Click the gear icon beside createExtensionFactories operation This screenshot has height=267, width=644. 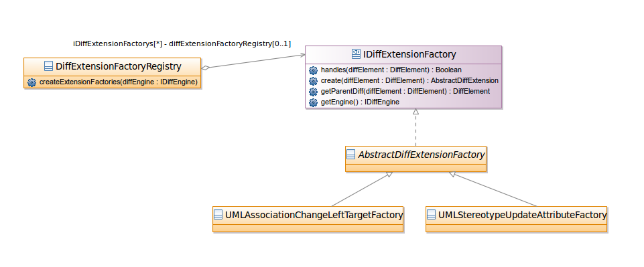(31, 82)
